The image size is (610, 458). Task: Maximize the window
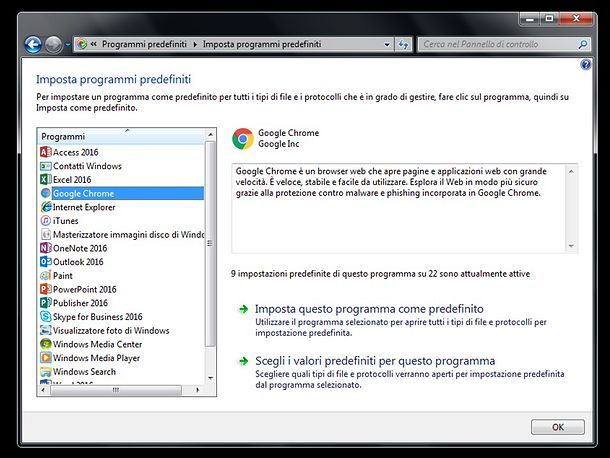pyautogui.click(x=549, y=18)
